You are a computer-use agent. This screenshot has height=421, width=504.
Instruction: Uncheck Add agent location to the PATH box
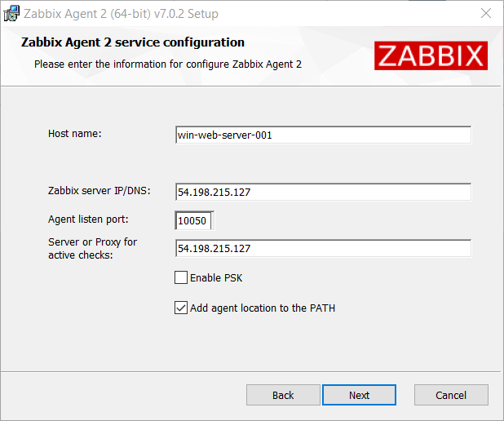coord(181,308)
